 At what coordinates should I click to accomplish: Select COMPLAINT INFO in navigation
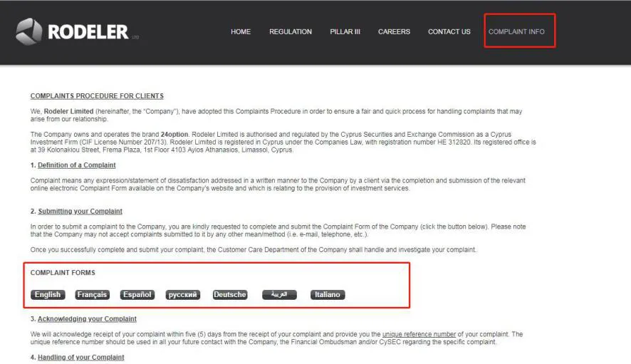coord(516,32)
